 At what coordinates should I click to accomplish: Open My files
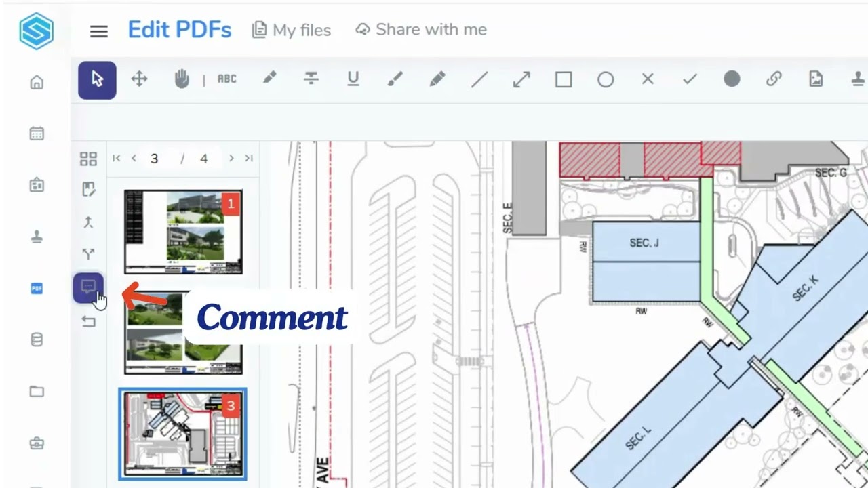pyautogui.click(x=291, y=30)
